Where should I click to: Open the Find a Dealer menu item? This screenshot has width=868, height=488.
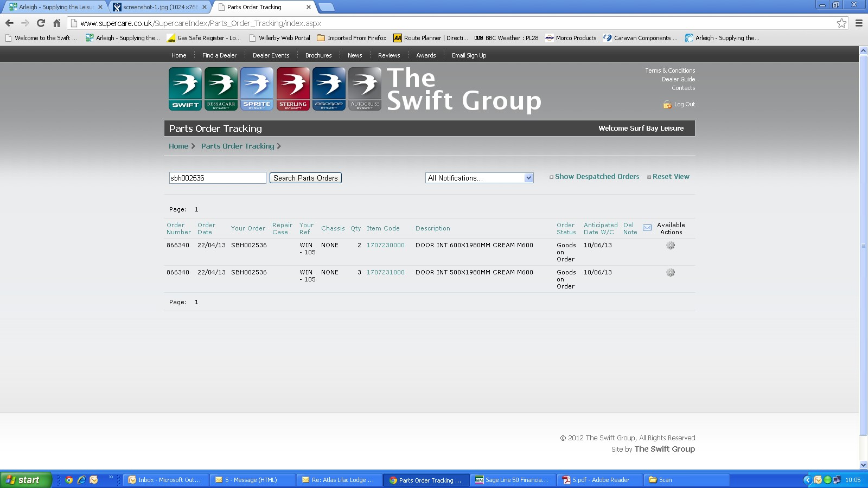(219, 55)
